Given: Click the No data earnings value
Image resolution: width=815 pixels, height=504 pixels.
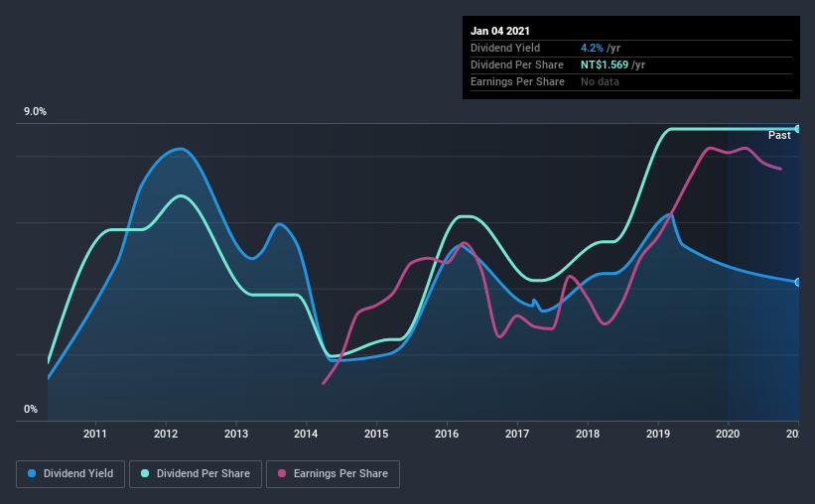Looking at the screenshot, I should [x=600, y=81].
